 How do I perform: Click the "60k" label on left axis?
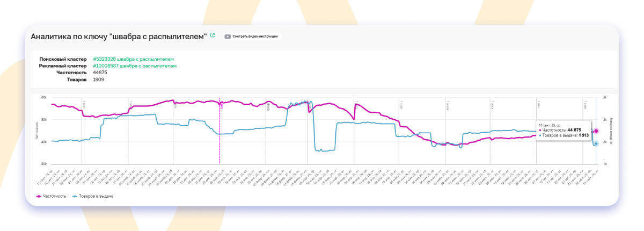pyautogui.click(x=44, y=98)
